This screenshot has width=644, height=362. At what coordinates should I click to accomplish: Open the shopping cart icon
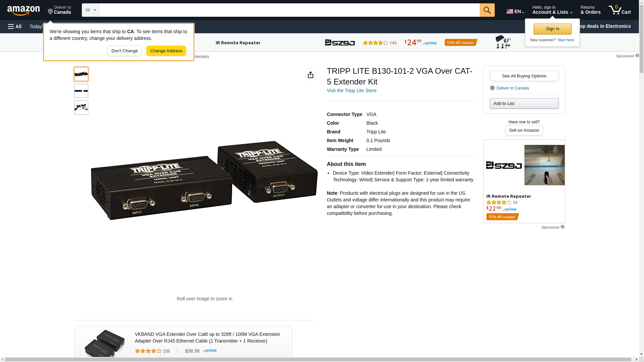click(620, 10)
